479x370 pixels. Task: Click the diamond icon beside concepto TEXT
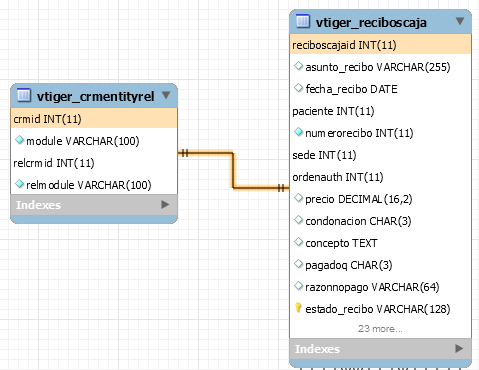[x=298, y=242]
